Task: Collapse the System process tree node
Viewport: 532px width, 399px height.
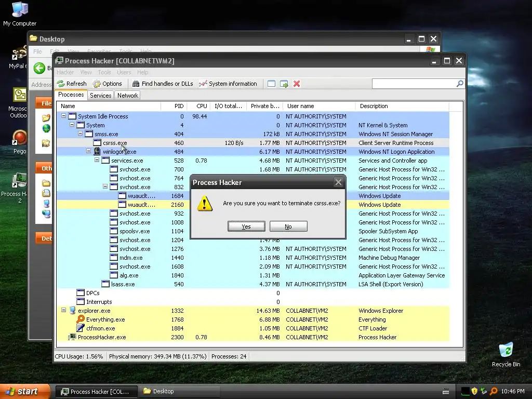Action: [x=72, y=125]
